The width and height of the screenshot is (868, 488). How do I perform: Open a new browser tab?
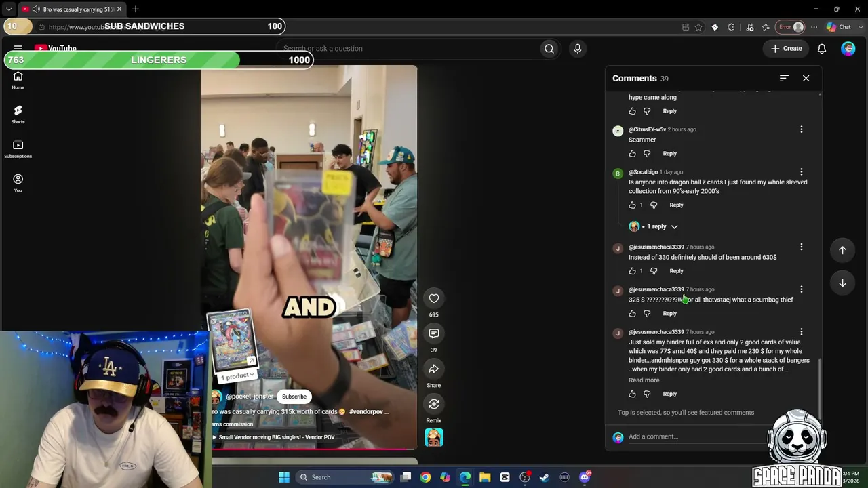(136, 9)
